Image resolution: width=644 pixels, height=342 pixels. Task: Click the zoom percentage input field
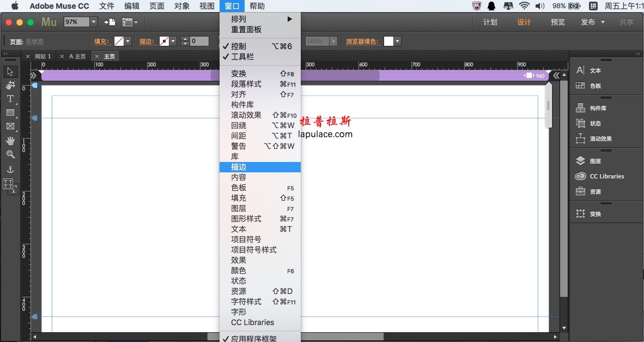77,22
